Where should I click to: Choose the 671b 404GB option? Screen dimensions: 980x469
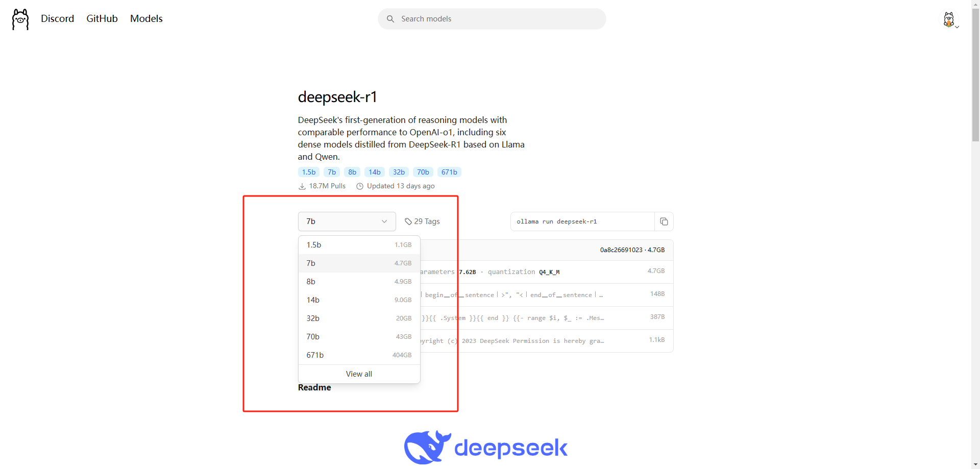pyautogui.click(x=359, y=355)
